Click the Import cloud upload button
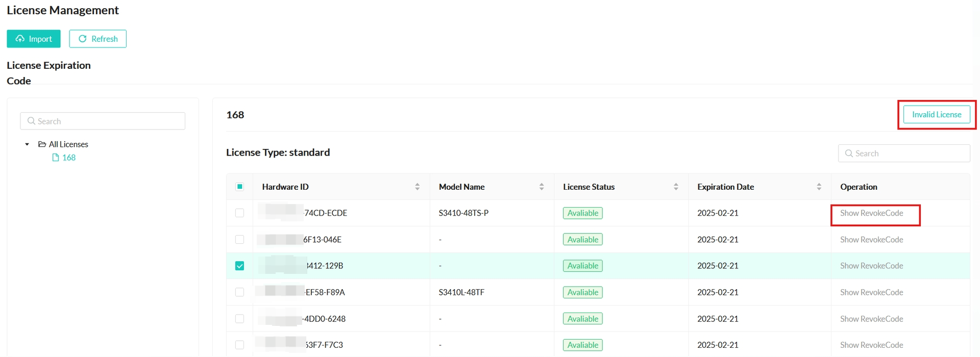Viewport: 980px width, 357px height. pyautogui.click(x=34, y=39)
